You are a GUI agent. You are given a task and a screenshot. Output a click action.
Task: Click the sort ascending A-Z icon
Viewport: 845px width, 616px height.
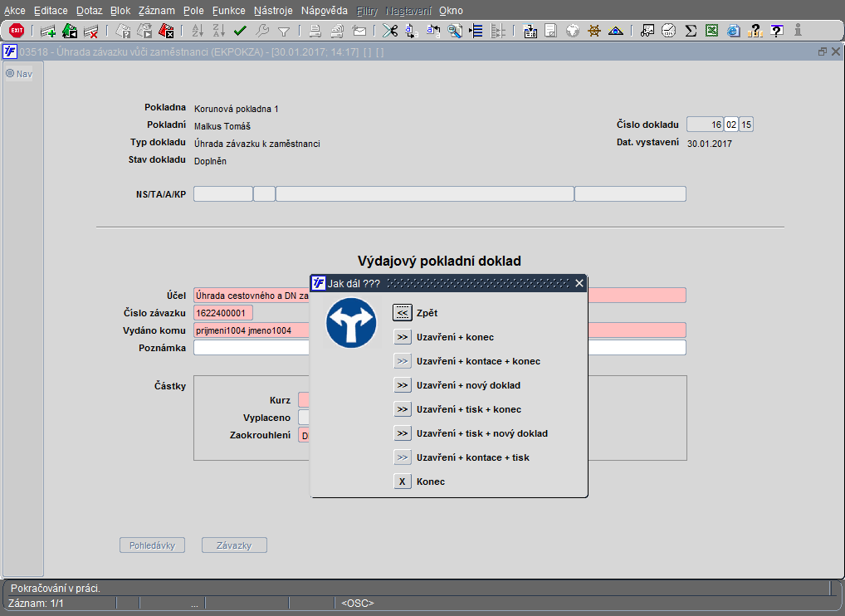[198, 32]
